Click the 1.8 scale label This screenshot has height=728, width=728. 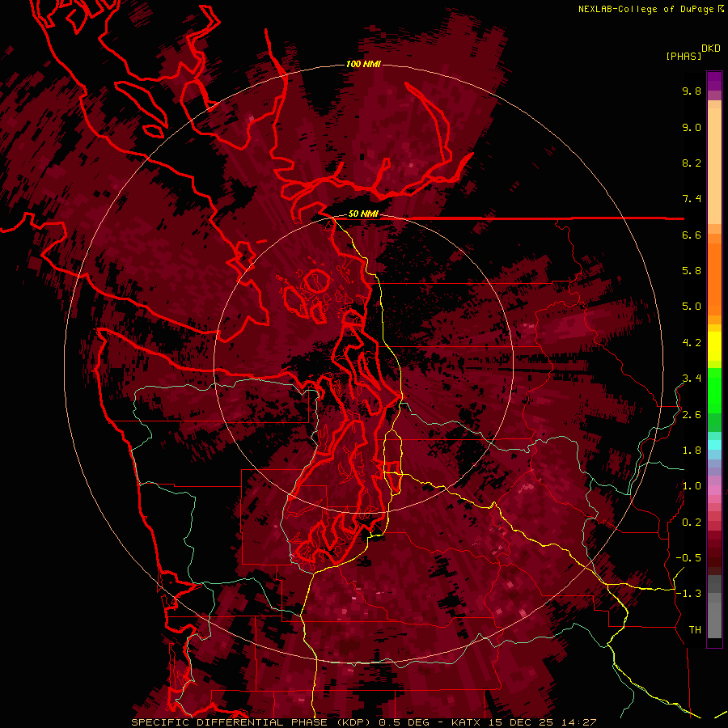692,451
